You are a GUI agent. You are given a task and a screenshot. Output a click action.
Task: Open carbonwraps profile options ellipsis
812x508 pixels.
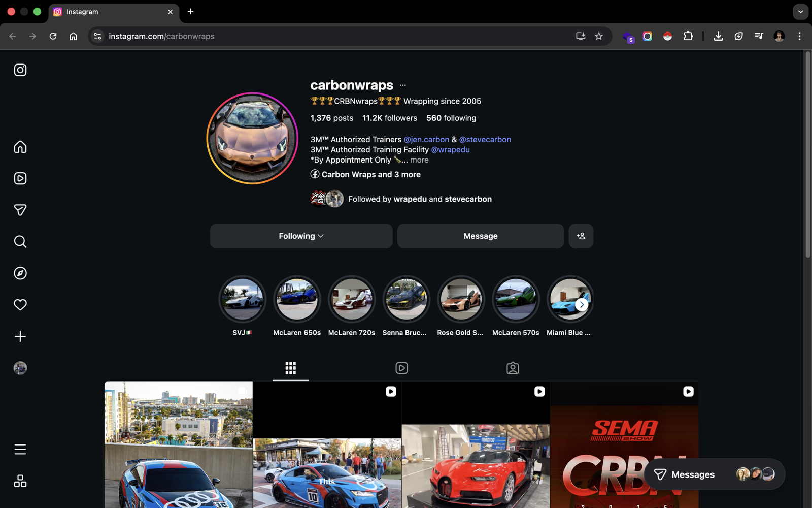(x=403, y=85)
